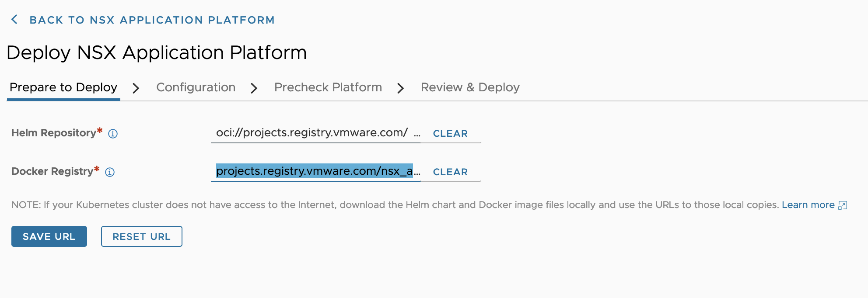Clear the Docker Registry URL

pos(450,172)
